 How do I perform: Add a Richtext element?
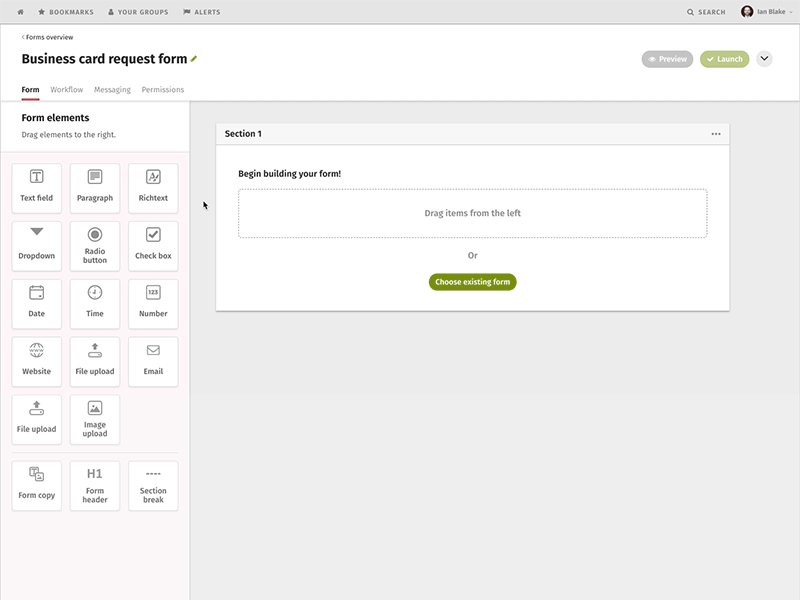tap(152, 188)
